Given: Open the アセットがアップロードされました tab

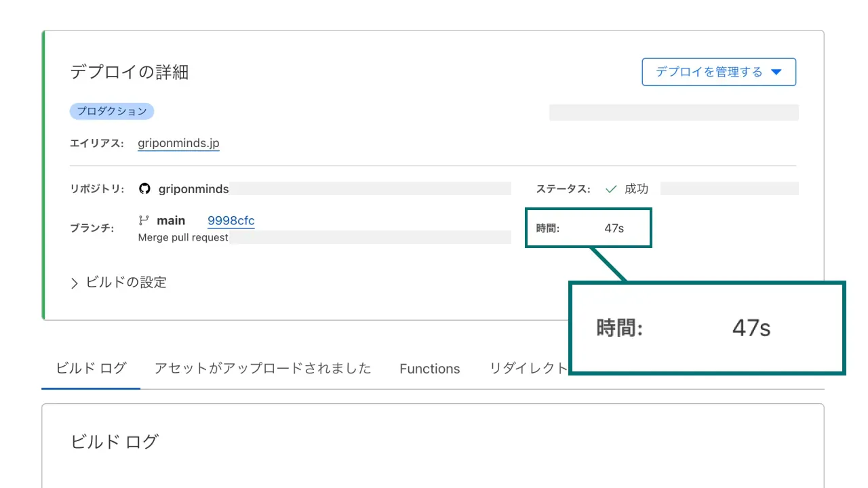Looking at the screenshot, I should (263, 369).
